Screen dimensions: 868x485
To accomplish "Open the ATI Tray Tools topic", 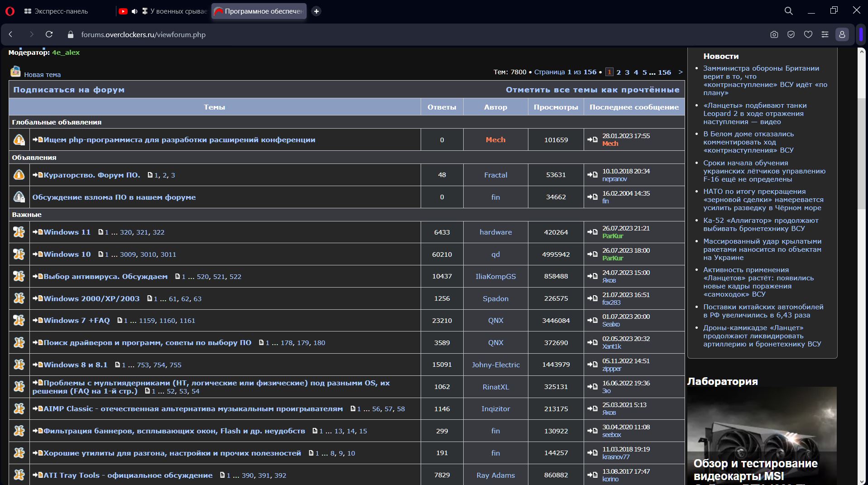I will coord(128,475).
